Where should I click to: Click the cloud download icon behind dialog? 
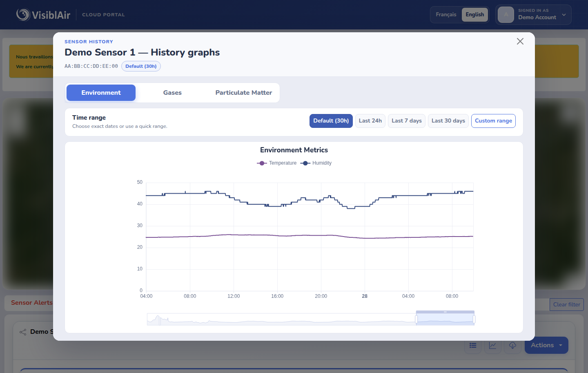pos(512,346)
